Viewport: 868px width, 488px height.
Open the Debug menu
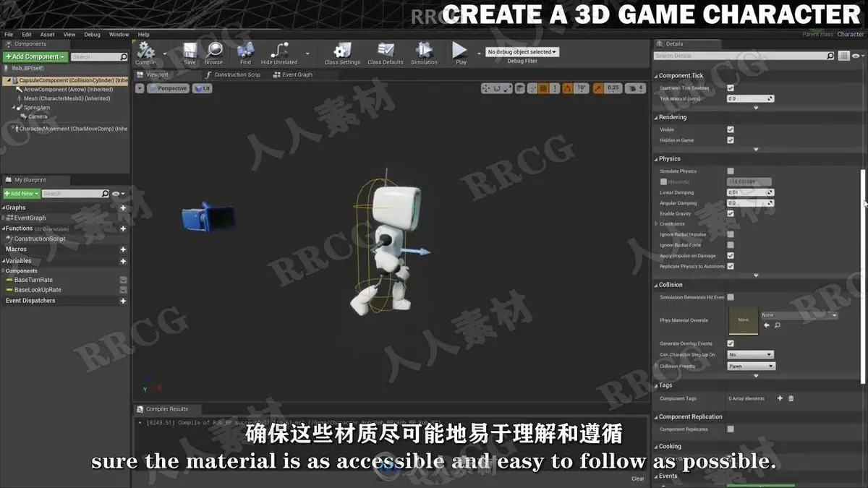92,34
